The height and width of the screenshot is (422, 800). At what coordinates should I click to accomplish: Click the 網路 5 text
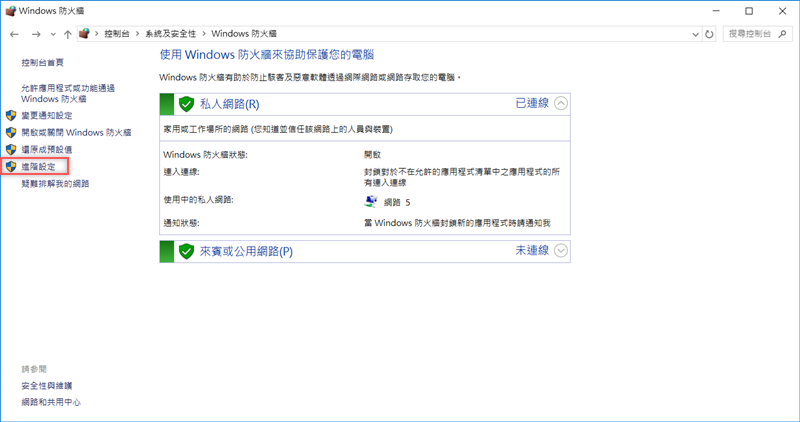(397, 202)
